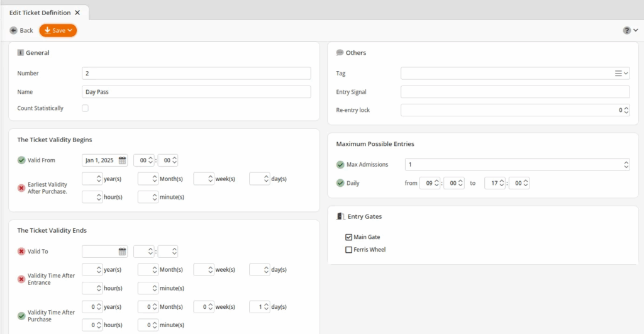Click the Entry Signal input field
The width and height of the screenshot is (644, 334).
(x=515, y=92)
